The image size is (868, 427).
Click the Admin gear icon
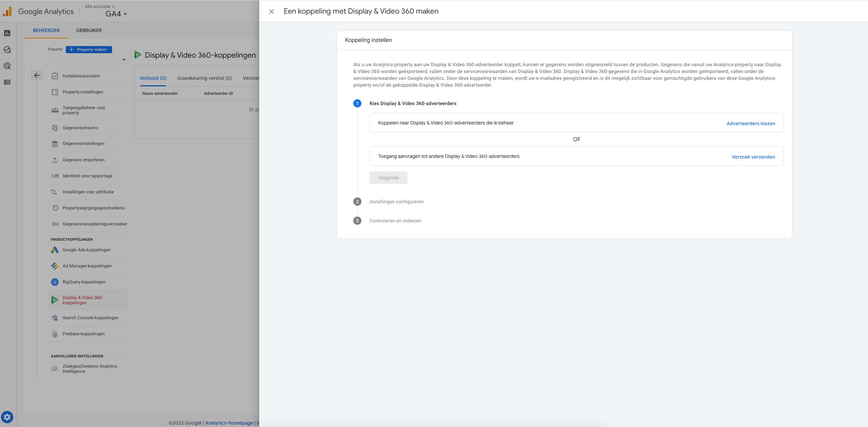click(7, 417)
